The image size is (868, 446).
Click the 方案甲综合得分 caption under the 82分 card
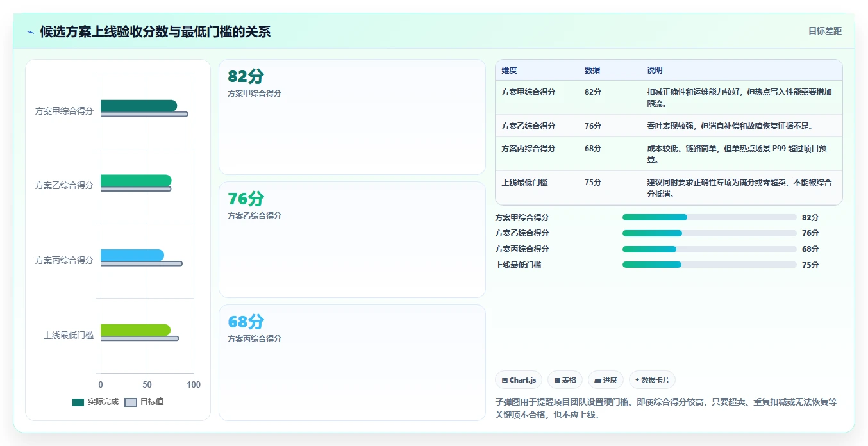(255, 94)
